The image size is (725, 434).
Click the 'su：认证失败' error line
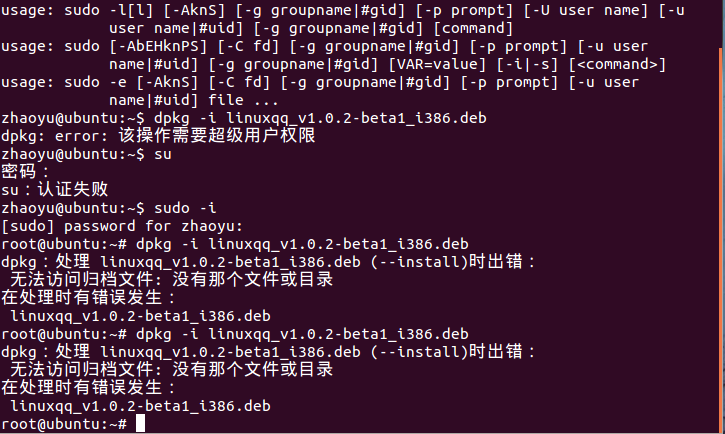[55, 189]
